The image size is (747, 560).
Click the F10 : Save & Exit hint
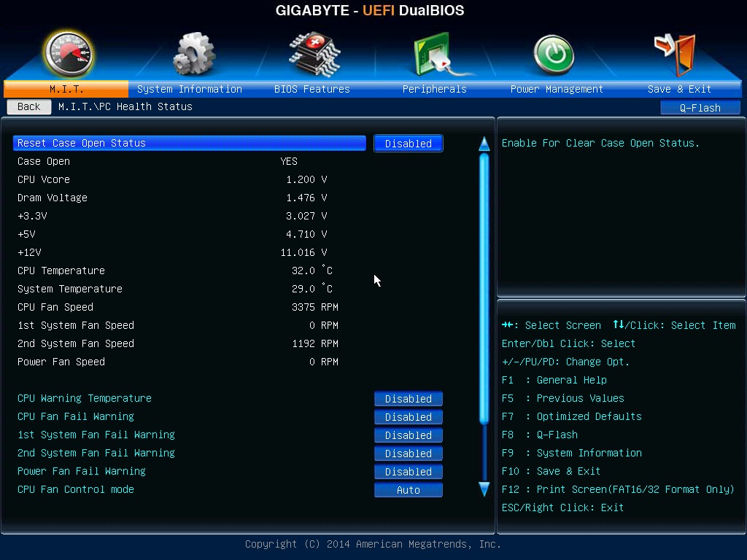pyautogui.click(x=551, y=471)
